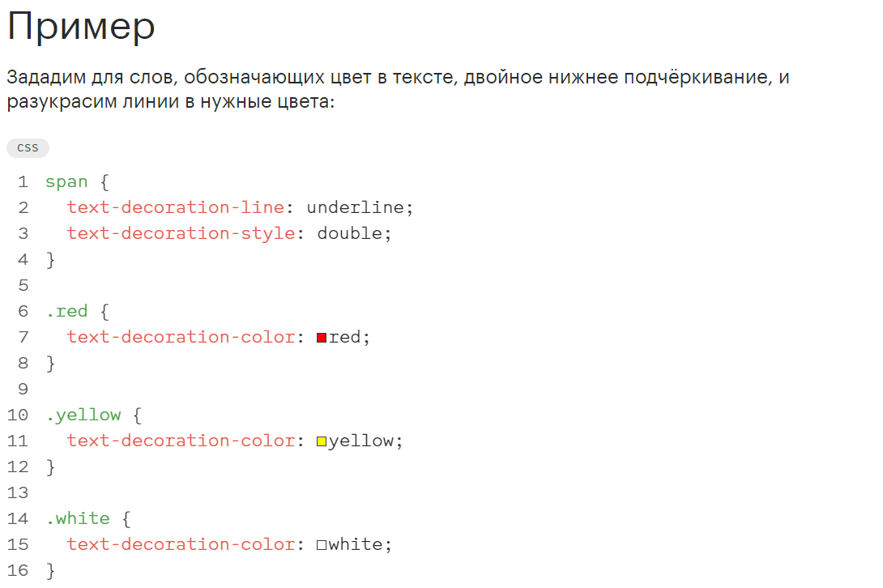
Task: Click the text-decoration-color property on line 11
Action: [181, 441]
